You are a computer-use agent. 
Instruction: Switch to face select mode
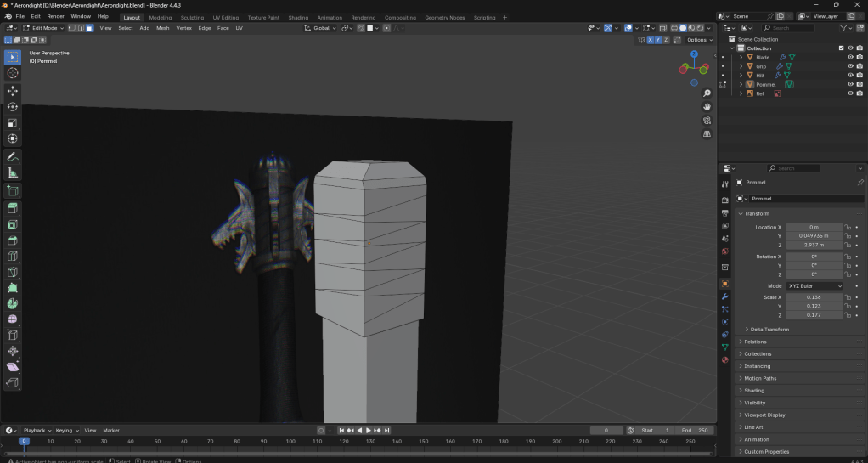(89, 28)
